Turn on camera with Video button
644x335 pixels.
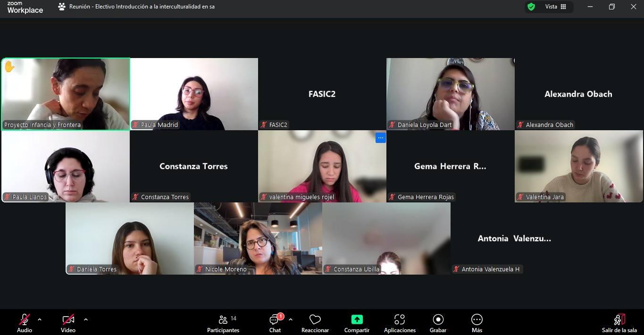click(68, 323)
